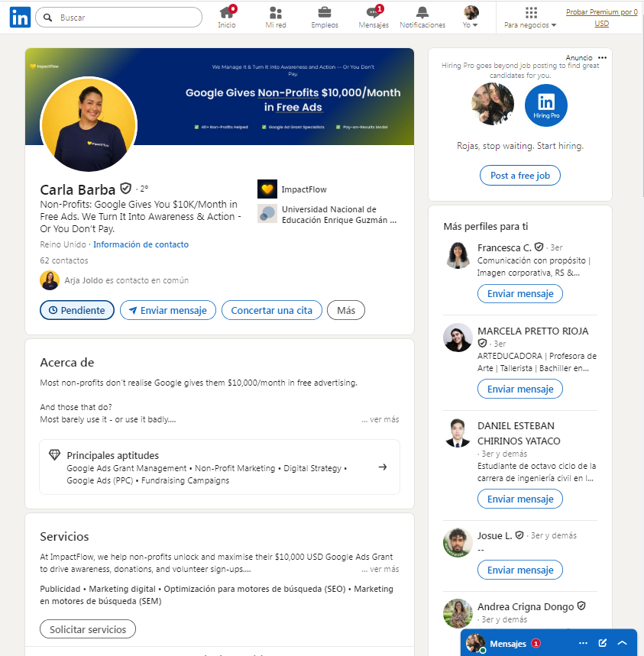Screen dimensions: 644x656
Task: Click Solicitar servicios button
Action: [88, 629]
